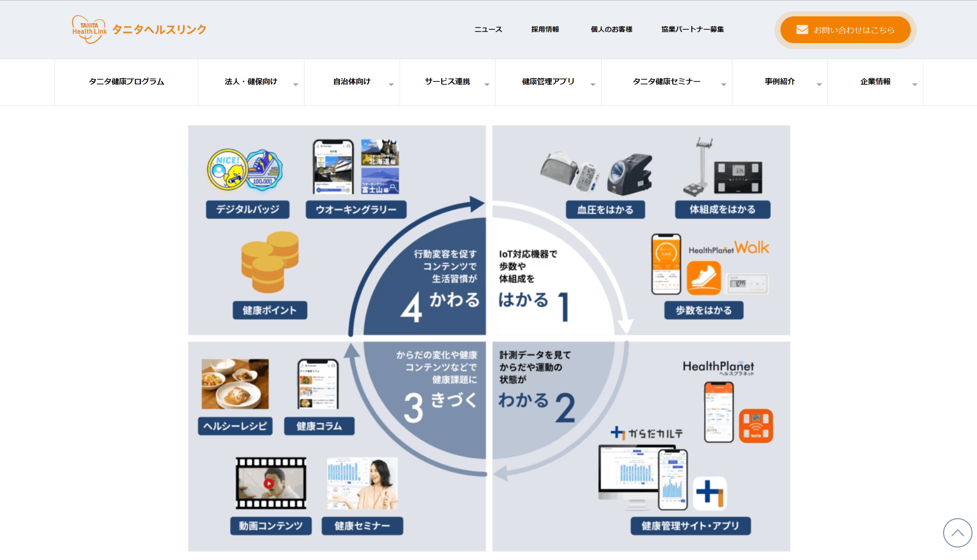Click the 健康セミナー label below woman photo

point(362,526)
